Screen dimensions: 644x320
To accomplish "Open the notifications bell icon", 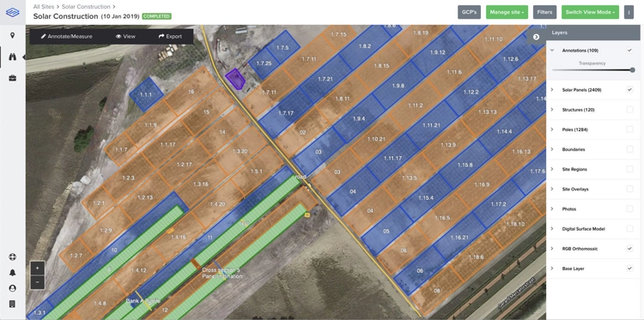I will tap(12, 273).
